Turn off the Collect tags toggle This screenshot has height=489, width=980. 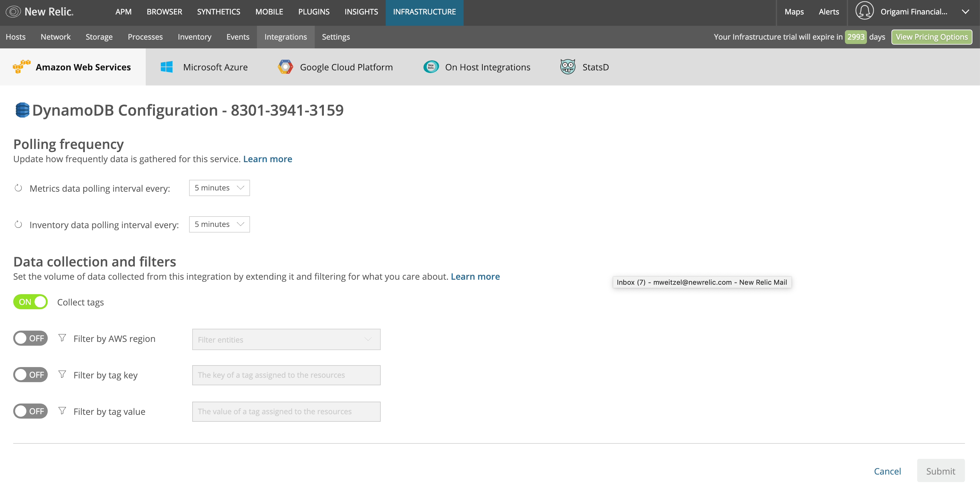click(x=30, y=302)
